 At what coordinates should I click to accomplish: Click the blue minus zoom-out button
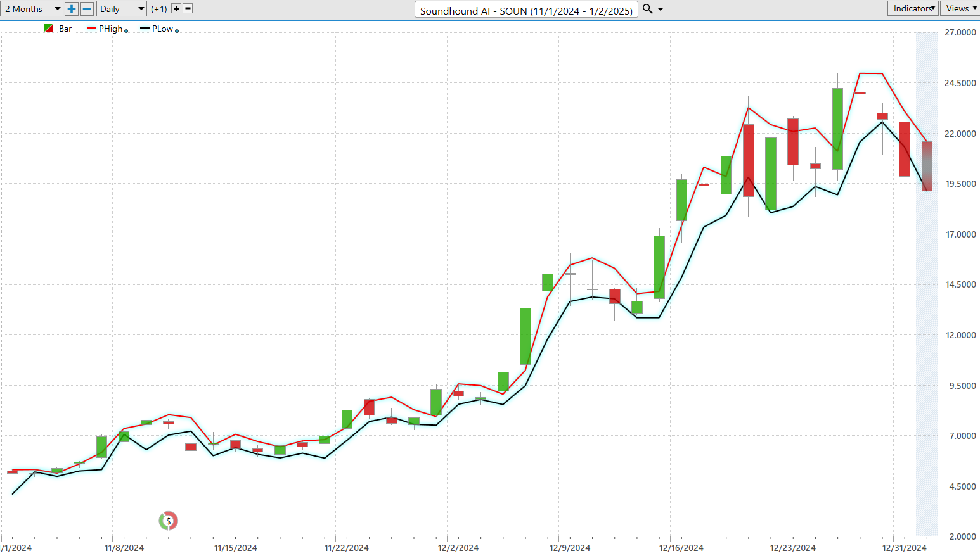point(87,9)
